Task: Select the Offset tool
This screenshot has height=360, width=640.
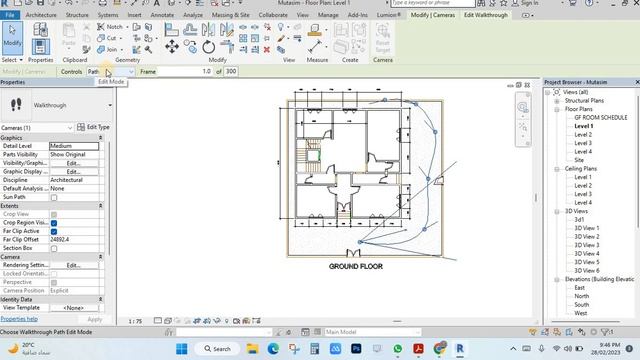Action: (190, 29)
